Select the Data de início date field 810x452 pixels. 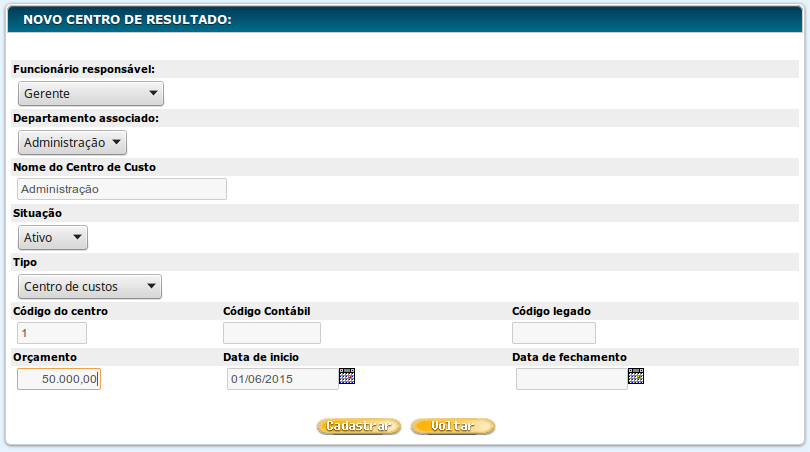click(282, 379)
